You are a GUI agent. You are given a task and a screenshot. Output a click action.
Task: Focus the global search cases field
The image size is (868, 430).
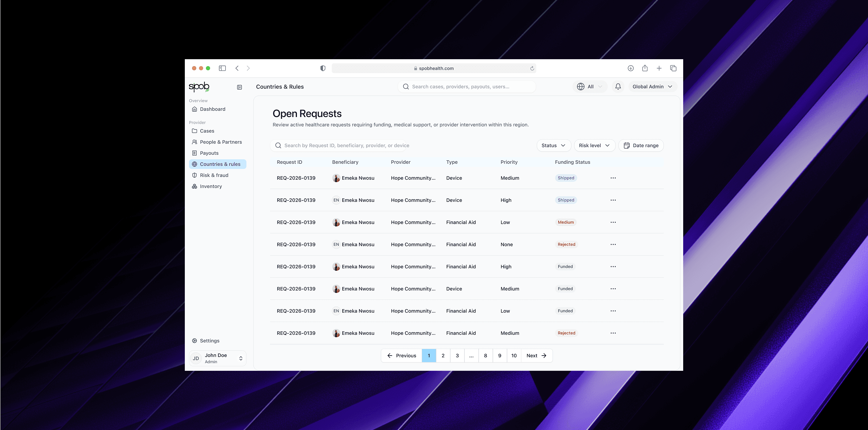pyautogui.click(x=467, y=87)
